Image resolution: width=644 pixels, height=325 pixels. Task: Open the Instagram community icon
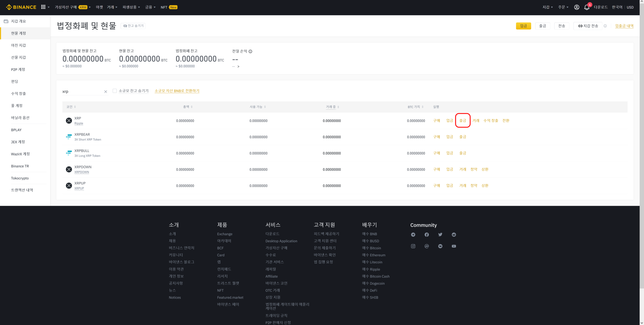pos(413,246)
